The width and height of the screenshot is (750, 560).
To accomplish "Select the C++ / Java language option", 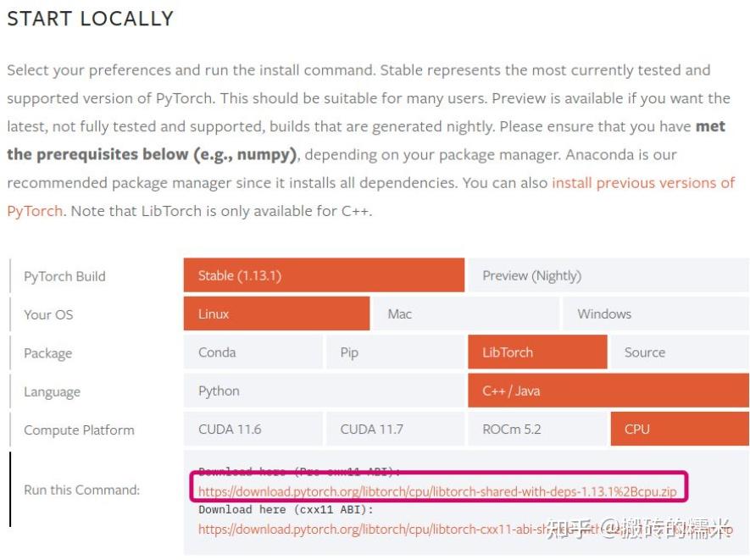I will (x=608, y=391).
